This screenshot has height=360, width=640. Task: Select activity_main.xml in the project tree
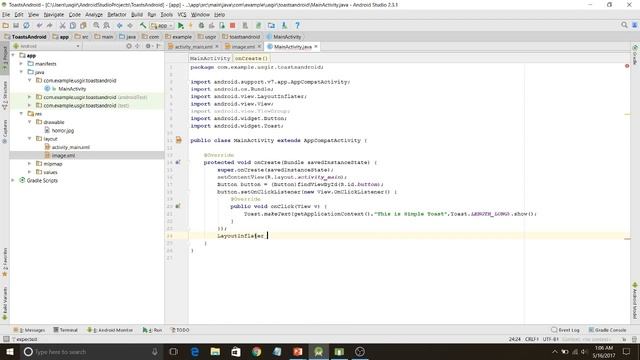tap(70, 147)
